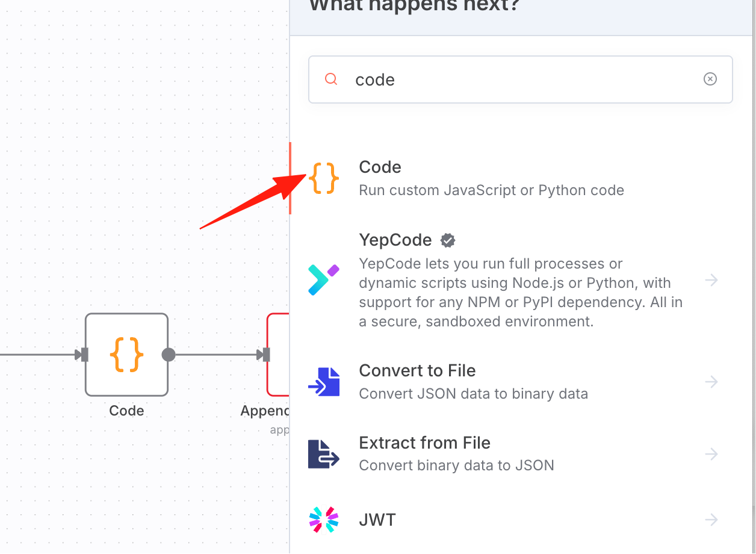Expand YepCode actions via its arrow
Image resolution: width=756 pixels, height=554 pixels.
pos(711,280)
